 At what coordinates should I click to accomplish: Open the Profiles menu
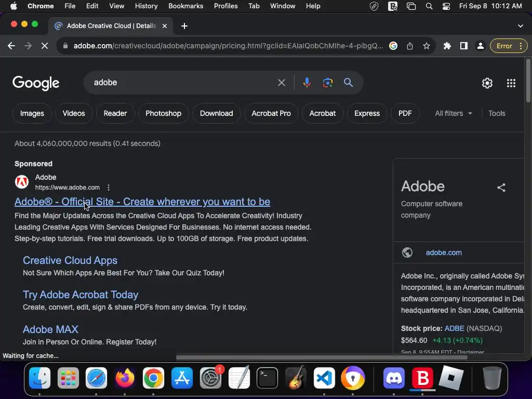225,6
